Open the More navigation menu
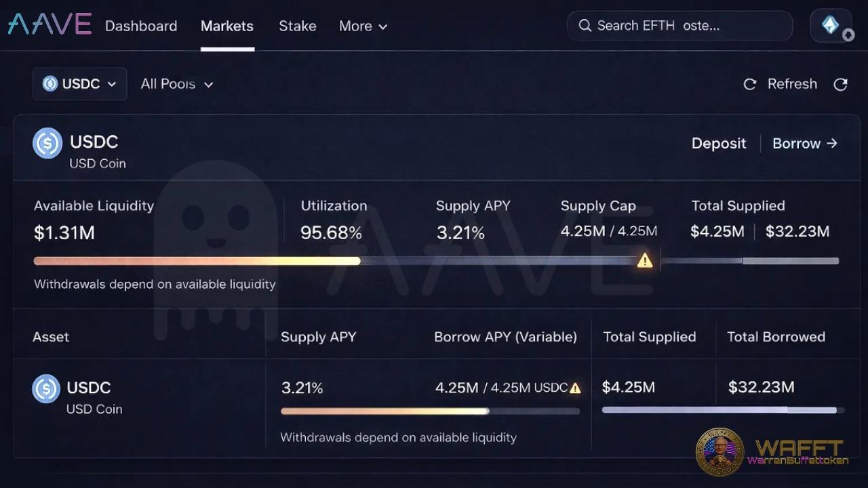The height and width of the screenshot is (488, 868). click(x=363, y=26)
